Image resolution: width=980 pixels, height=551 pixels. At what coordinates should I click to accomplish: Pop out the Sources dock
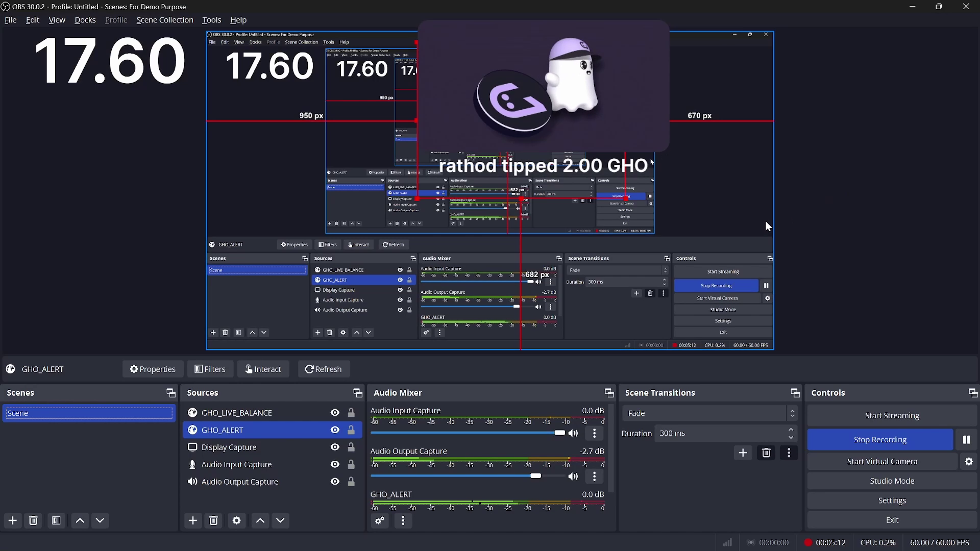click(x=358, y=393)
